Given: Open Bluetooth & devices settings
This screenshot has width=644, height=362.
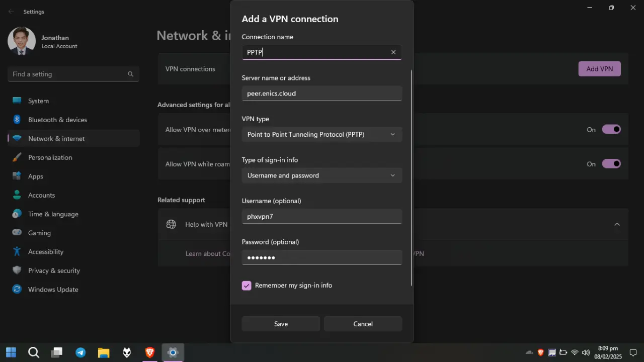Looking at the screenshot, I should 73,120.
